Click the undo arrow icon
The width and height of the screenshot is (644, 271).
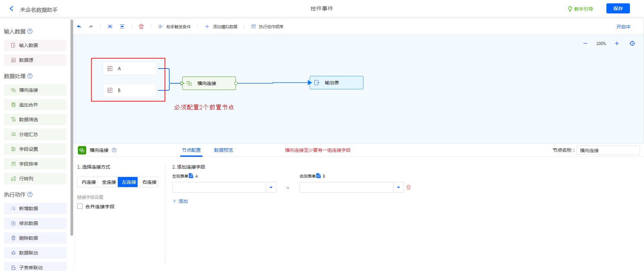coord(79,27)
